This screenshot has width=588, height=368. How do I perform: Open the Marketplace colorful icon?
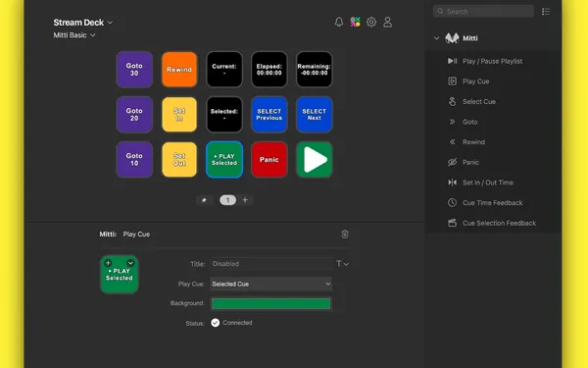coord(355,23)
